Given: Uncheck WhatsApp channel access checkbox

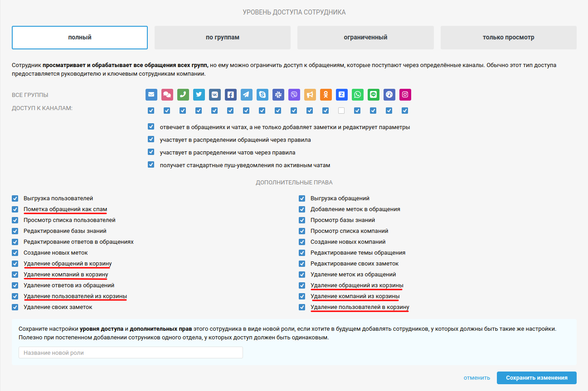Looking at the screenshot, I should tap(357, 111).
